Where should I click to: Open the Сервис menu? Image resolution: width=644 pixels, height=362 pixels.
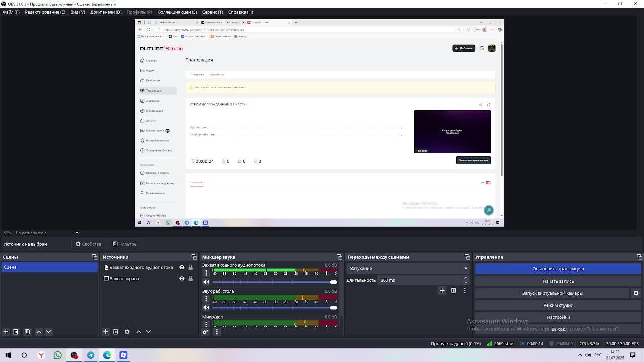(212, 12)
